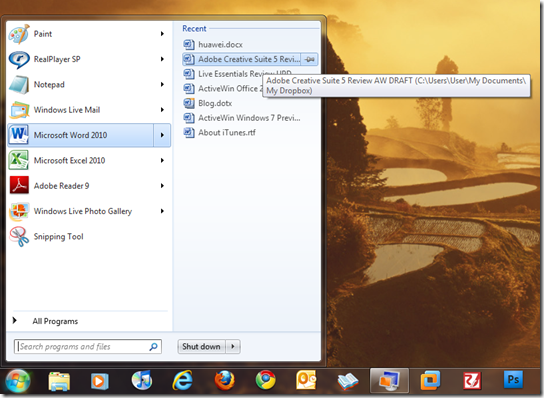Open Blog.dotx recent template
544x398 pixels.
tap(249, 103)
